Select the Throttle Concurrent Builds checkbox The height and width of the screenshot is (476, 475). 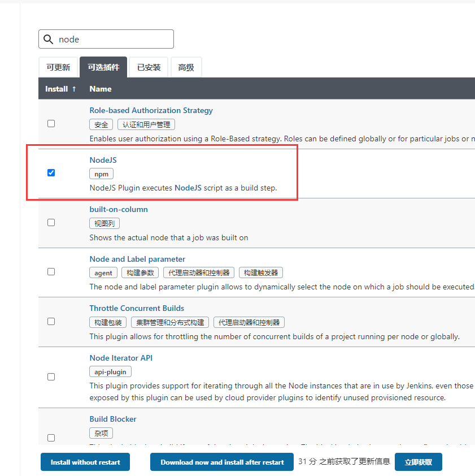(51, 321)
